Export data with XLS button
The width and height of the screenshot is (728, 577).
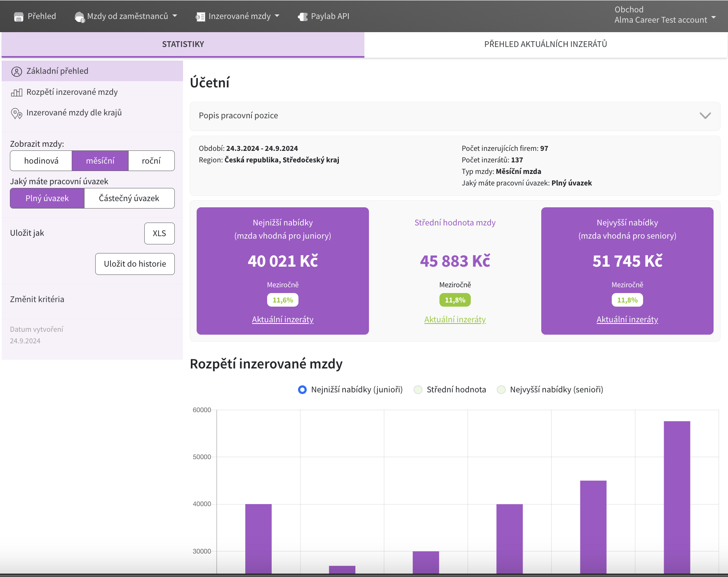[160, 233]
